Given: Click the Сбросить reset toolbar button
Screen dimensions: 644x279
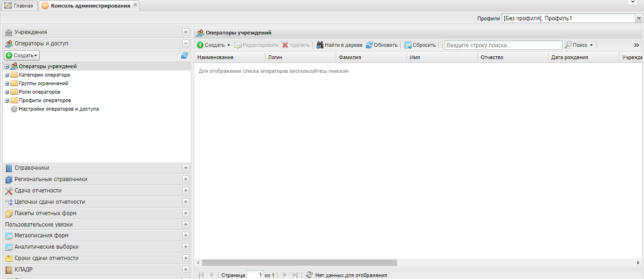Looking at the screenshot, I should point(420,45).
